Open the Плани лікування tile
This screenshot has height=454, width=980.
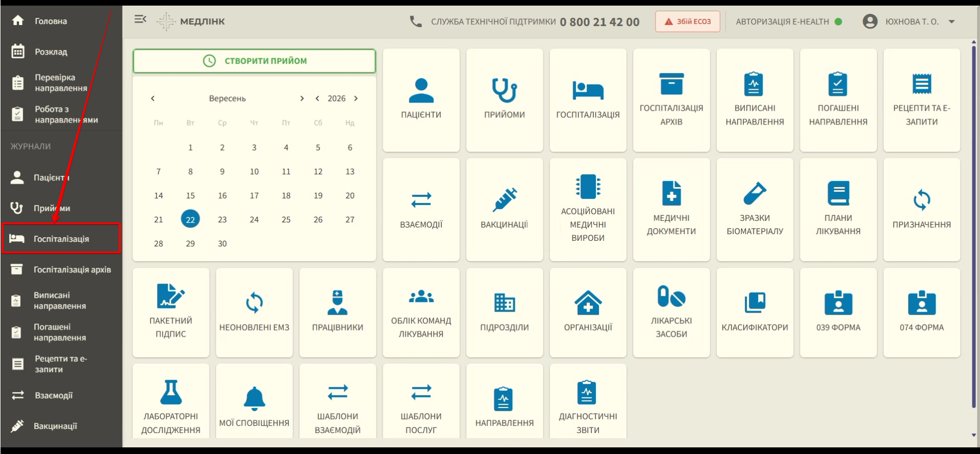(x=838, y=210)
